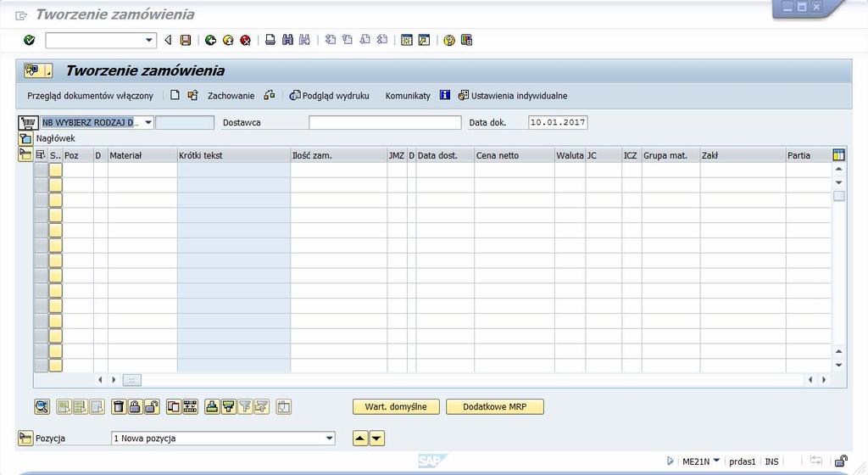Click the Cena netto column header
Viewport: 868px width, 475px height.
coord(515,155)
